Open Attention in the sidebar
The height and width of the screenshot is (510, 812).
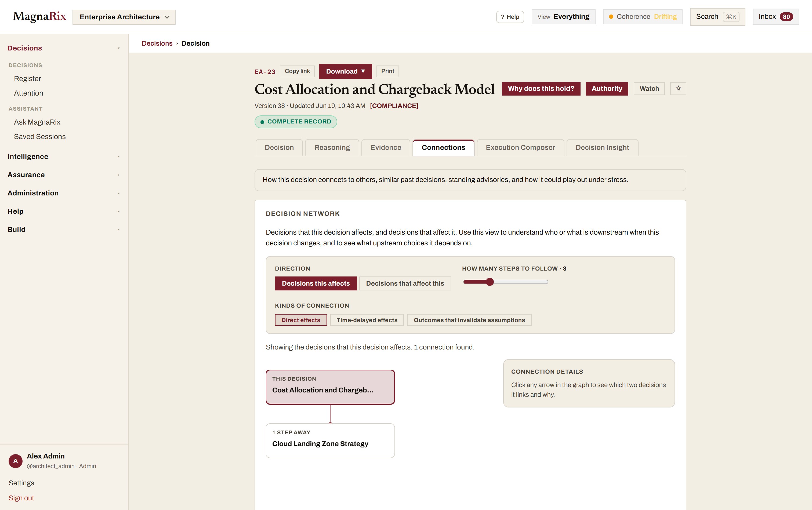tap(28, 93)
